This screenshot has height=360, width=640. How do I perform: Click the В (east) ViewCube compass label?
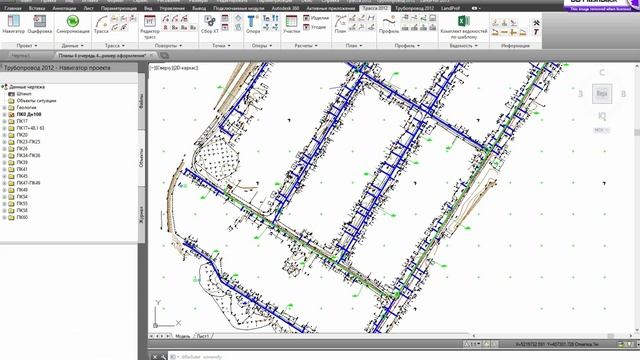[x=623, y=94]
